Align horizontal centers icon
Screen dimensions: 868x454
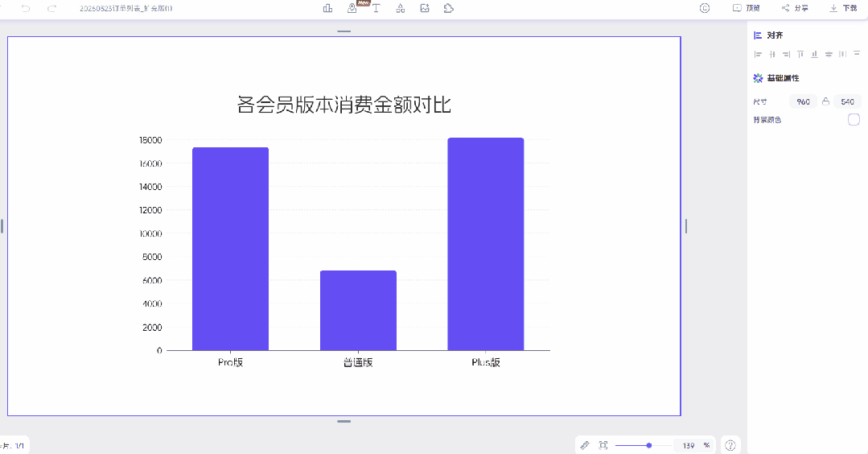click(x=772, y=54)
